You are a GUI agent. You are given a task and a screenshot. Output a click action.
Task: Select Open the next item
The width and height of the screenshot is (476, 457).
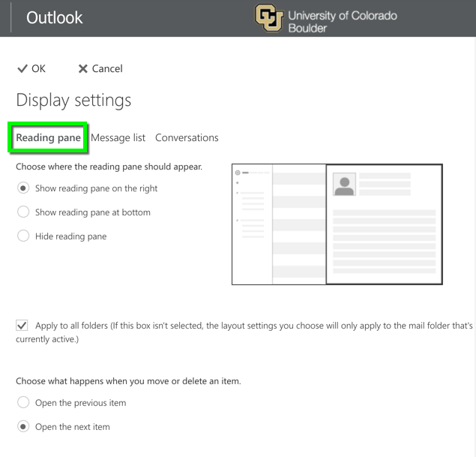pyautogui.click(x=23, y=426)
